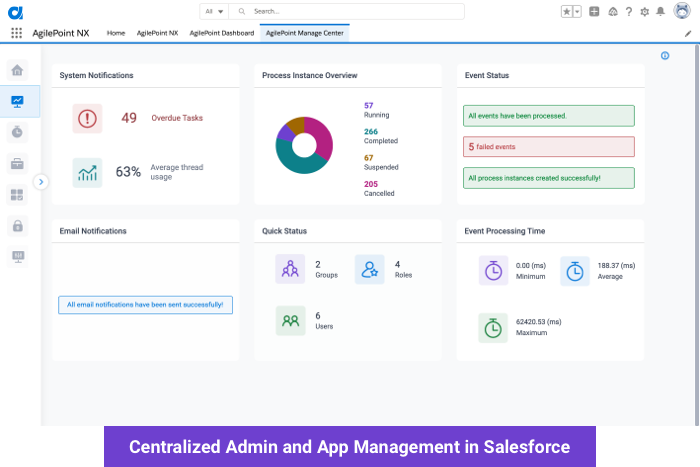
Task: Click the blue info icon above Event Status
Action: [x=665, y=56]
